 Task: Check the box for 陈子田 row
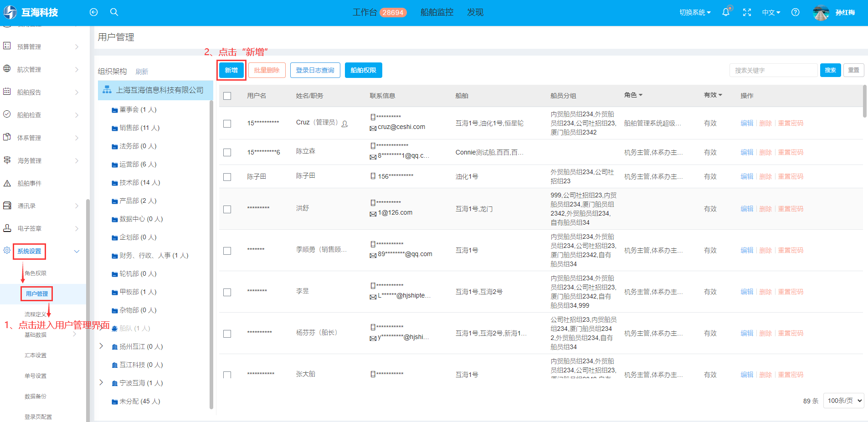click(227, 177)
